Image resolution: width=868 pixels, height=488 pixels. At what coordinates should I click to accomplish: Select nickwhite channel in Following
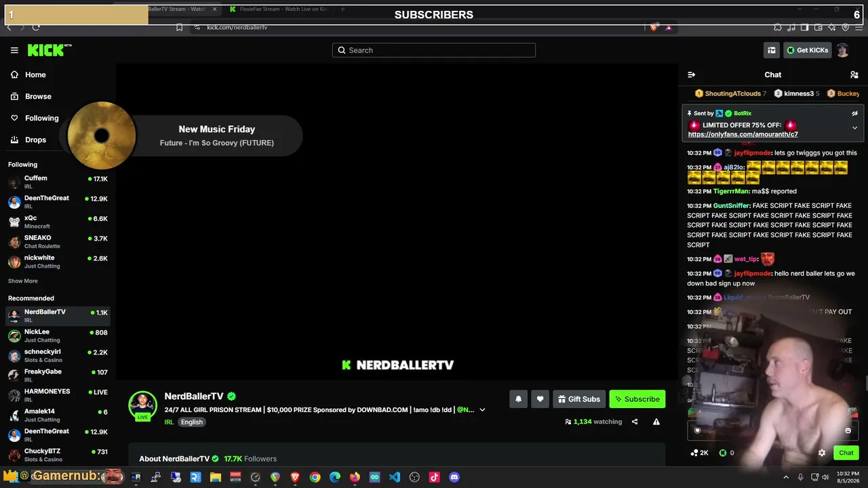pos(58,261)
